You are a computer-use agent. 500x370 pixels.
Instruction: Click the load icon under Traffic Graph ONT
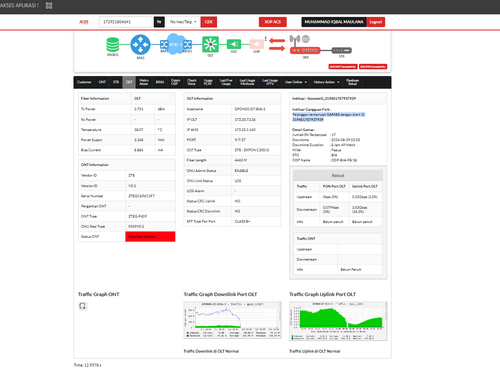83,306
